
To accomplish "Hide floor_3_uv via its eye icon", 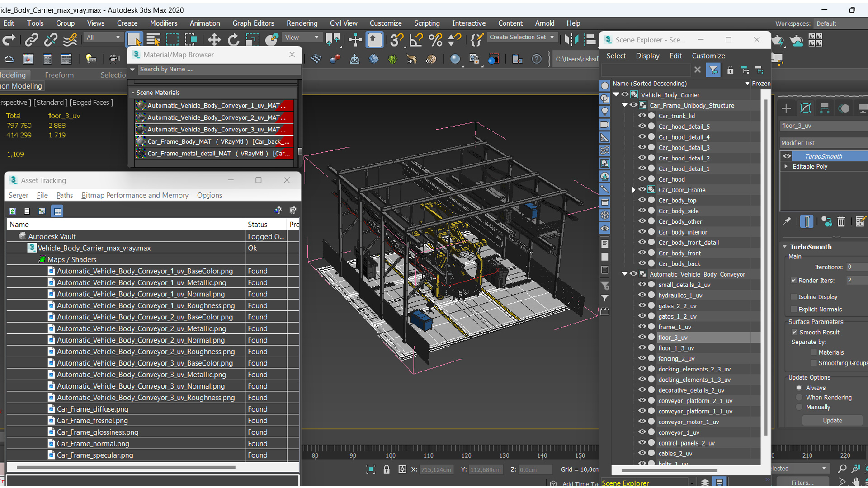I will [642, 337].
